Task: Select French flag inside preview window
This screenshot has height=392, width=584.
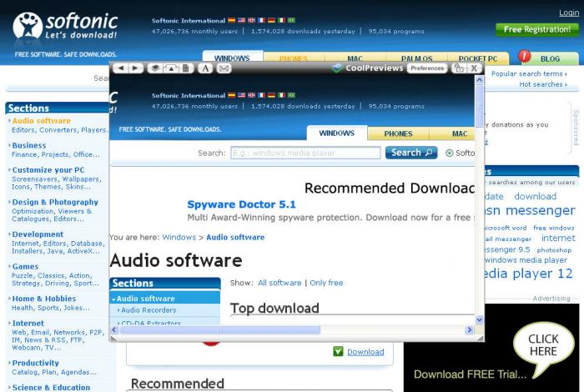Action: (x=261, y=95)
